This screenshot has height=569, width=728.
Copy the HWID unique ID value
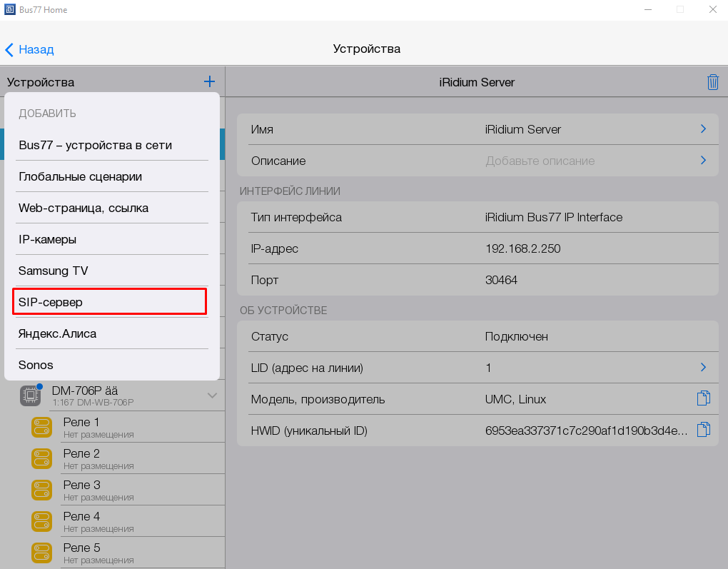point(703,430)
